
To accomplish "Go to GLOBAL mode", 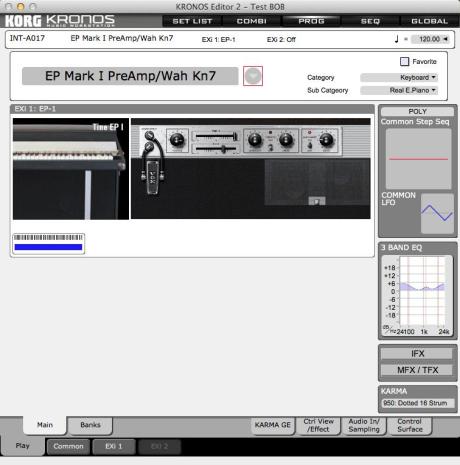I will [x=429, y=21].
